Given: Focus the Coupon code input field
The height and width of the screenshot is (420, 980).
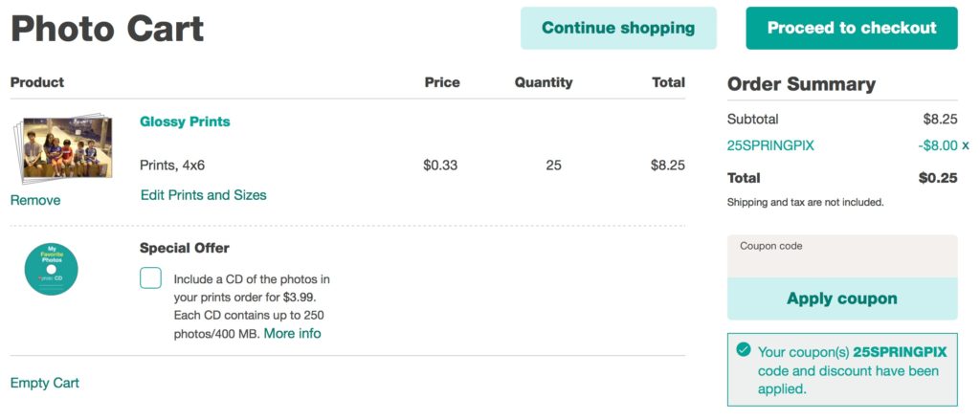Looking at the screenshot, I should coord(842,256).
